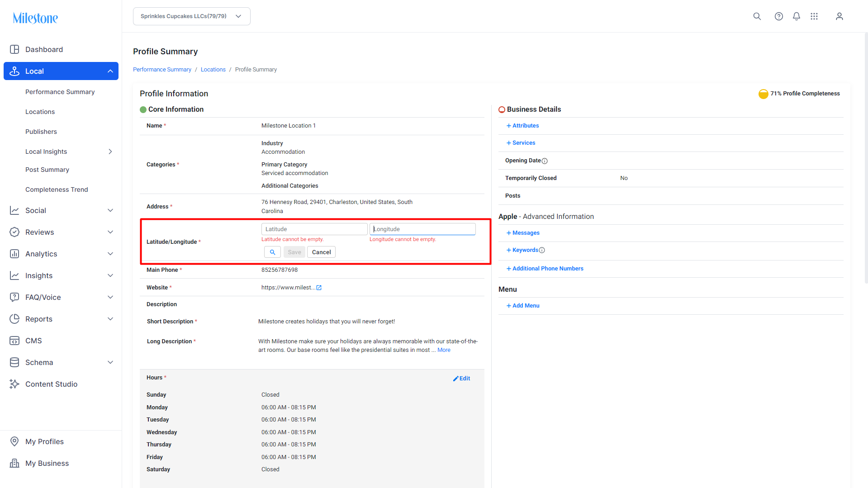This screenshot has width=868, height=488.
Task: Open Performance Summary in sidebar
Action: point(60,92)
